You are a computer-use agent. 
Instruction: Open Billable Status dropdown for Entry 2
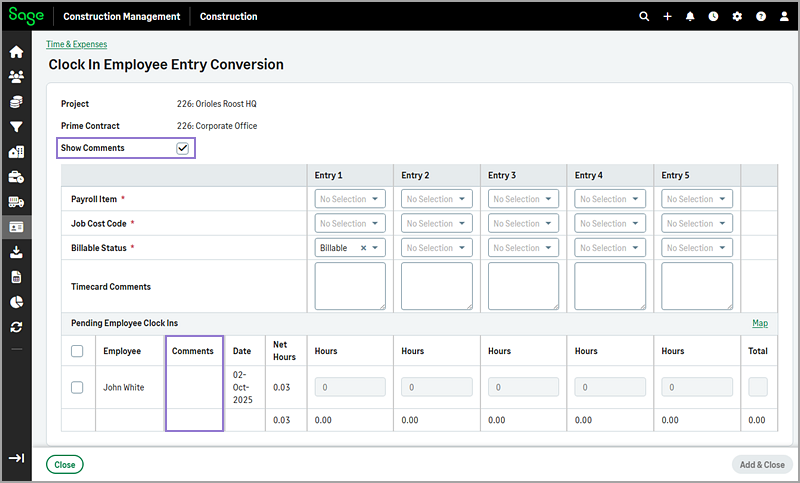click(x=437, y=248)
